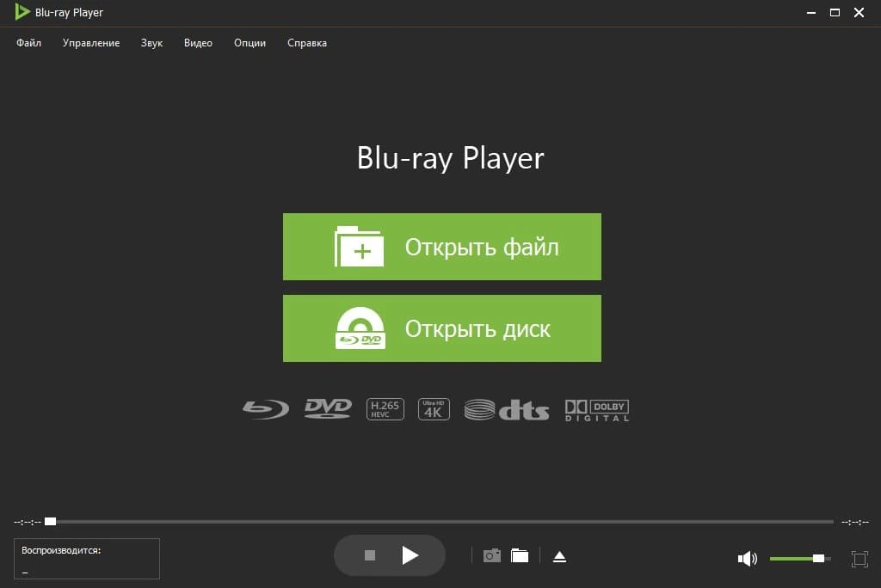
Task: Stop playback with the stop button
Action: click(370, 555)
